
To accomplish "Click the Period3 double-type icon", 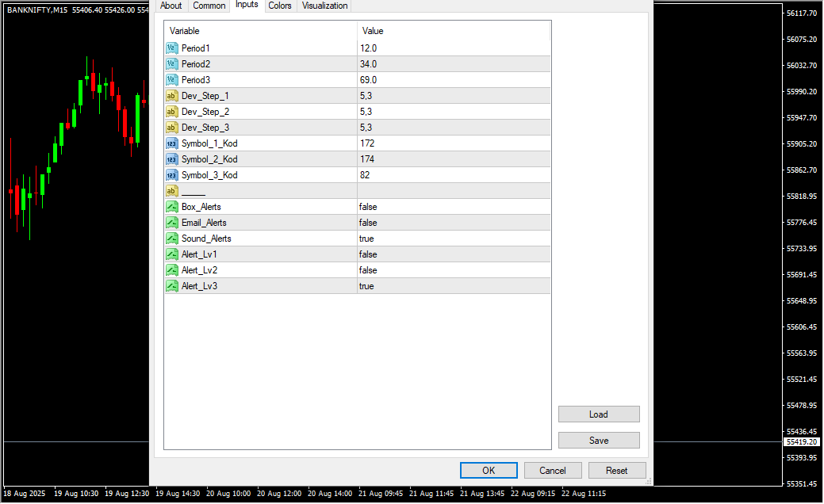I will click(172, 80).
